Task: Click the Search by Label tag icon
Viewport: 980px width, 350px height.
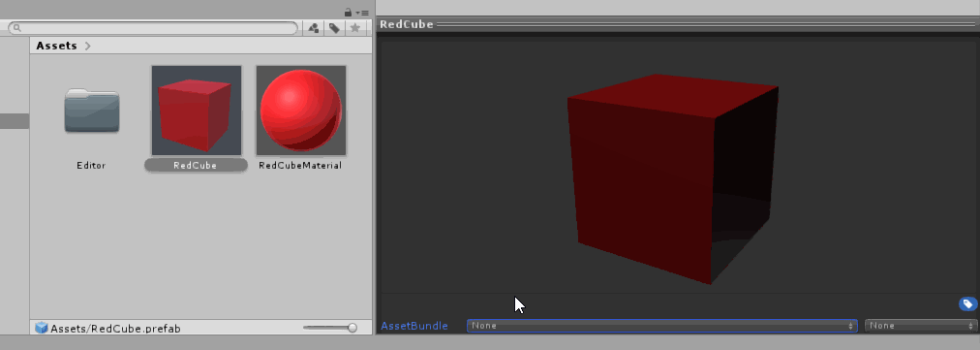Action: pos(334,27)
